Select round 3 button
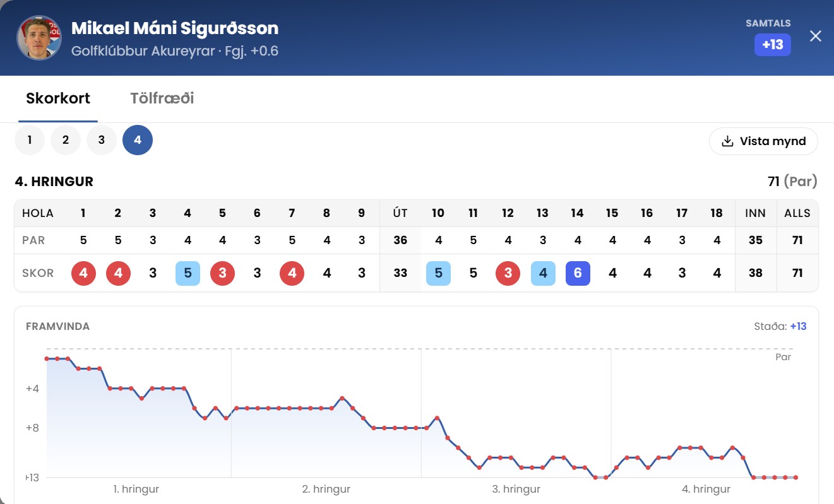 pyautogui.click(x=102, y=140)
